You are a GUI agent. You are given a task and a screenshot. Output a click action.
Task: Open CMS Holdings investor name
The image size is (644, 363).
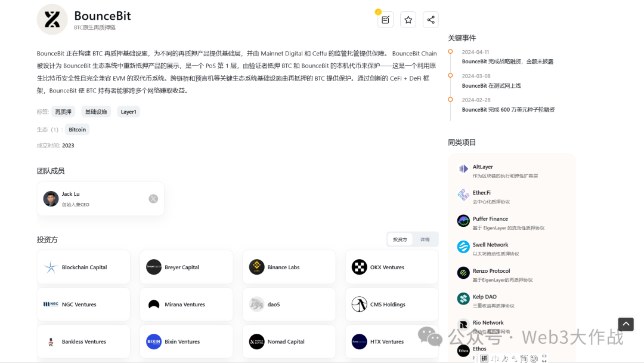click(x=388, y=304)
